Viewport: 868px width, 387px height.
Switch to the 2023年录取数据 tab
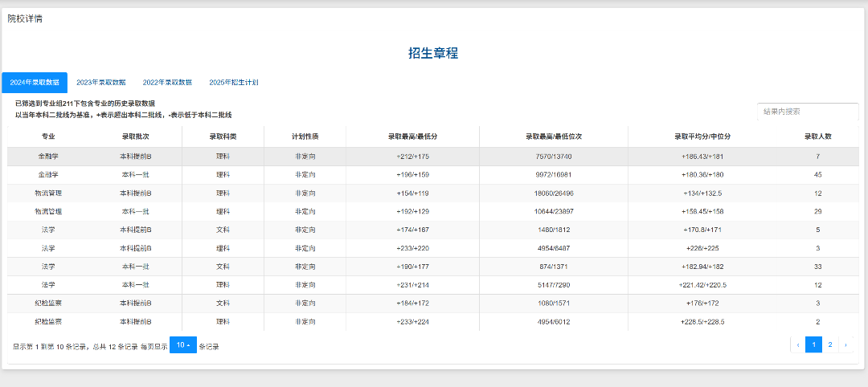click(100, 83)
